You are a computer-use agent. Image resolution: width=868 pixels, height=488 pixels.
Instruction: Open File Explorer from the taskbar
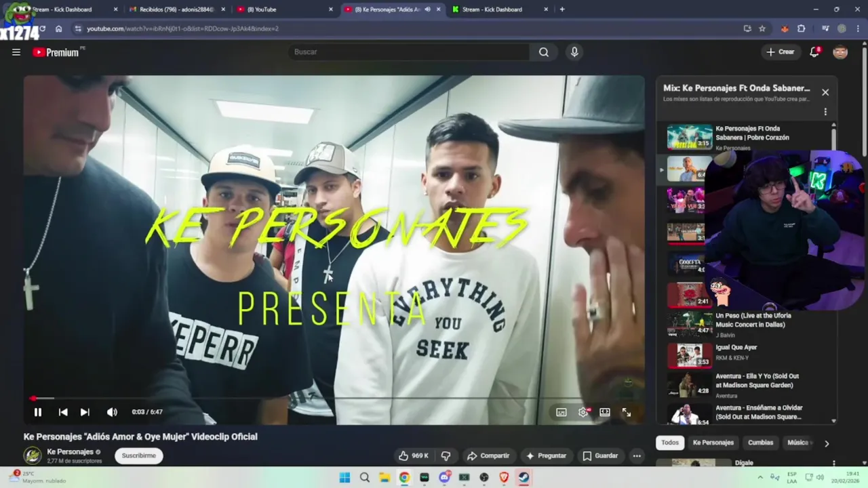click(x=384, y=477)
